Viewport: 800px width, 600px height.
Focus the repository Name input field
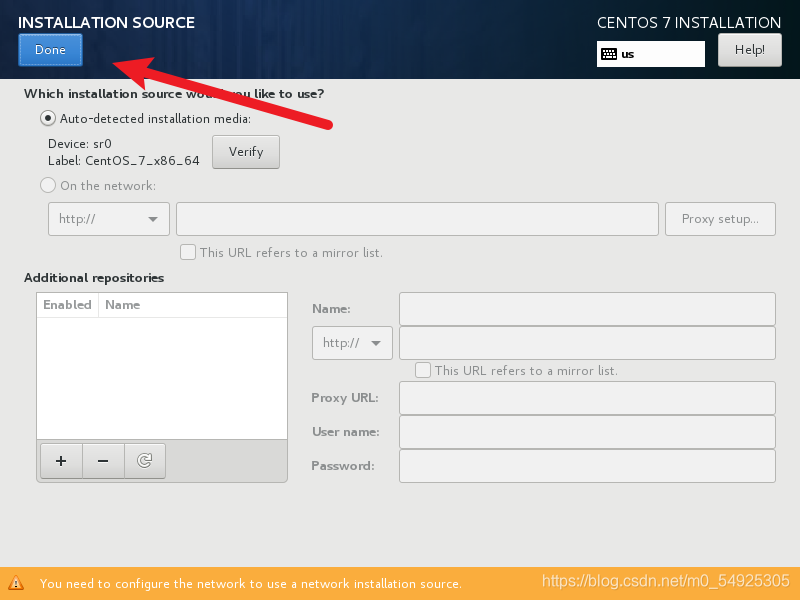click(x=587, y=309)
